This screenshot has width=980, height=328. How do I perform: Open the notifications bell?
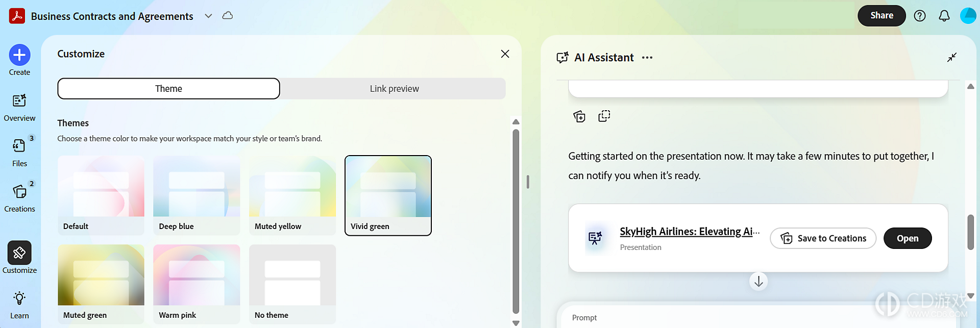coord(944,16)
